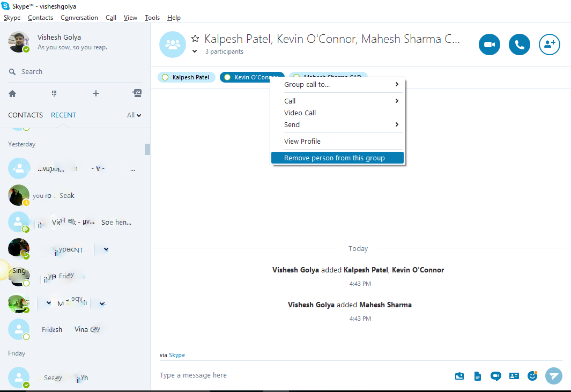Choose Video Call from context menu
Viewport: 571px width, 392px height.
(x=337, y=113)
